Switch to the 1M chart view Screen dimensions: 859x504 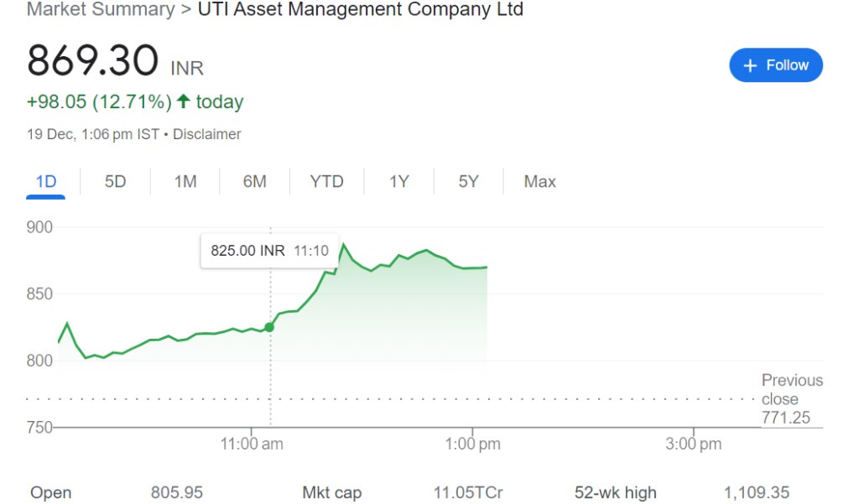184,181
